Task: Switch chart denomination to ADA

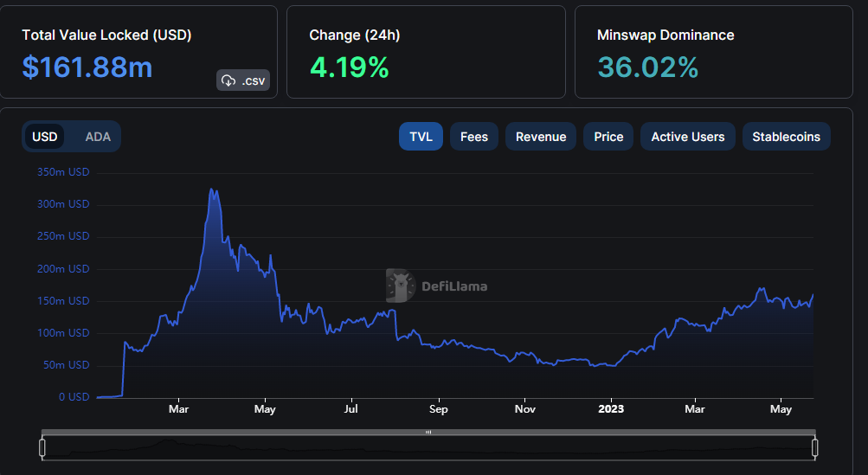Action: pos(98,137)
